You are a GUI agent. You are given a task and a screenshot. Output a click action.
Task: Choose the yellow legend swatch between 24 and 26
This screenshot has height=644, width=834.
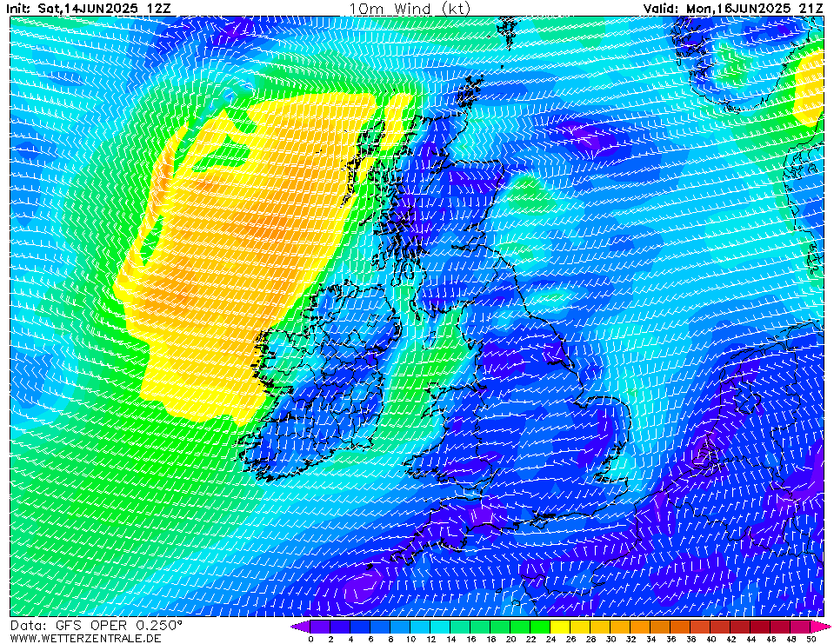(x=561, y=626)
